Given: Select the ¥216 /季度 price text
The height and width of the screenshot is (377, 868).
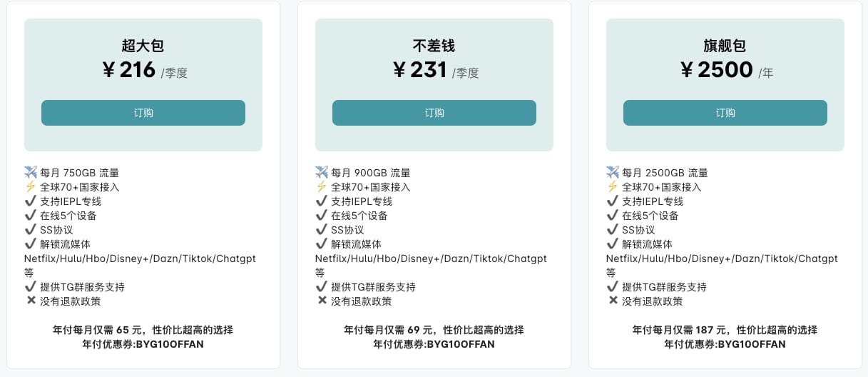Looking at the screenshot, I should tap(143, 70).
